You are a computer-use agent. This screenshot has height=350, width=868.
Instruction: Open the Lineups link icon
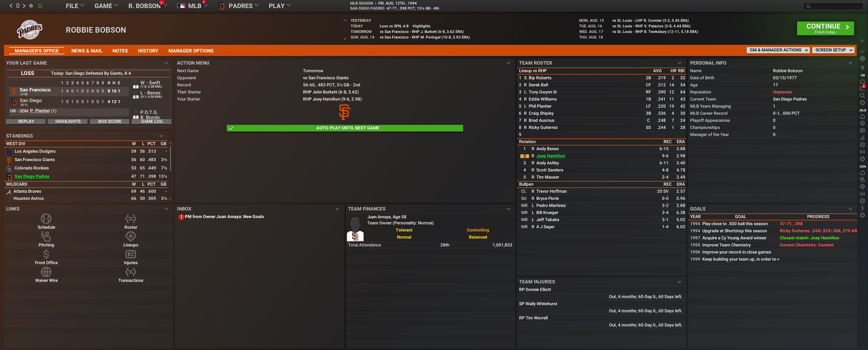point(131,237)
